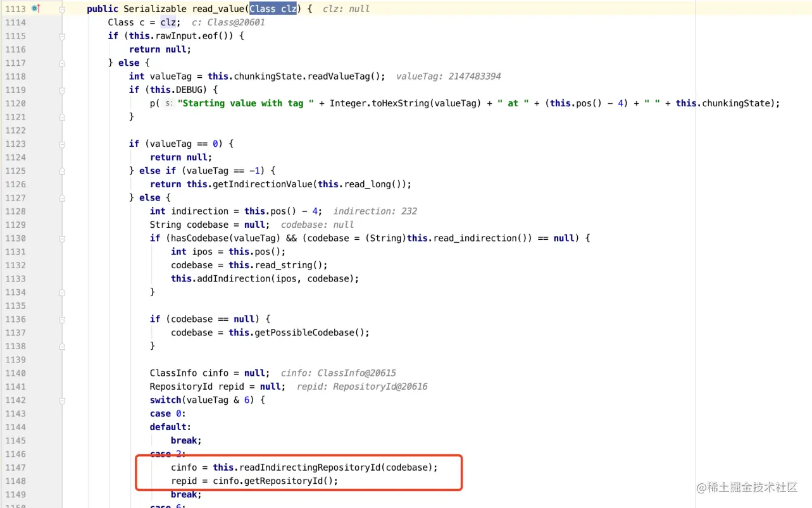The image size is (812, 508).
Task: Click inline value 'valueTag: 2147483394'
Action: coord(449,77)
